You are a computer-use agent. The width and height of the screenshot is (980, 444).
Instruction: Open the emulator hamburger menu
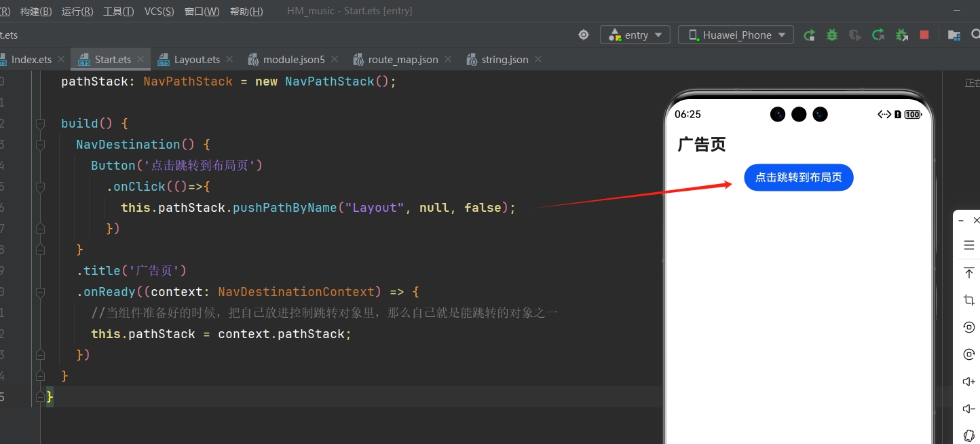click(968, 245)
